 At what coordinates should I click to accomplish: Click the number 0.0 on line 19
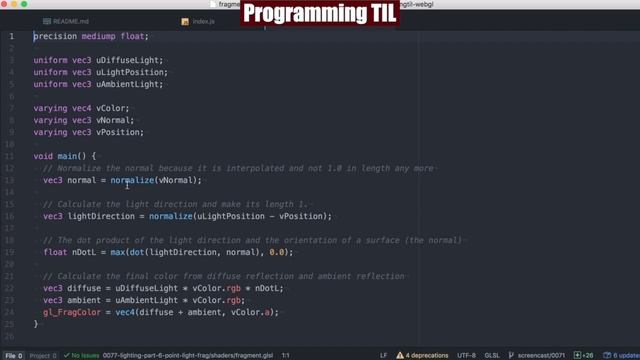click(x=276, y=252)
